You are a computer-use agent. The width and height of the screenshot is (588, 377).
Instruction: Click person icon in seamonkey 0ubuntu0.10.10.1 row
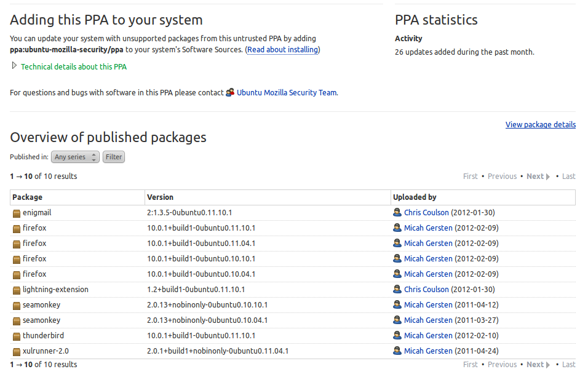397,304
